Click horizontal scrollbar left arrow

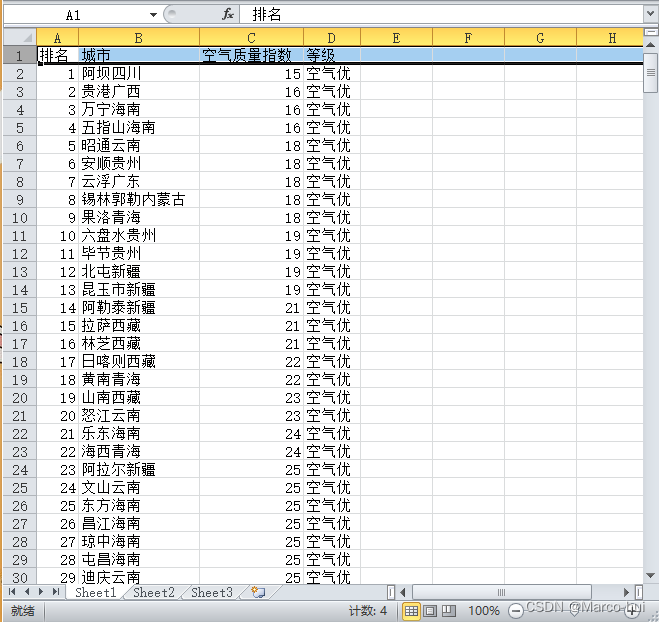pyautogui.click(x=403, y=592)
